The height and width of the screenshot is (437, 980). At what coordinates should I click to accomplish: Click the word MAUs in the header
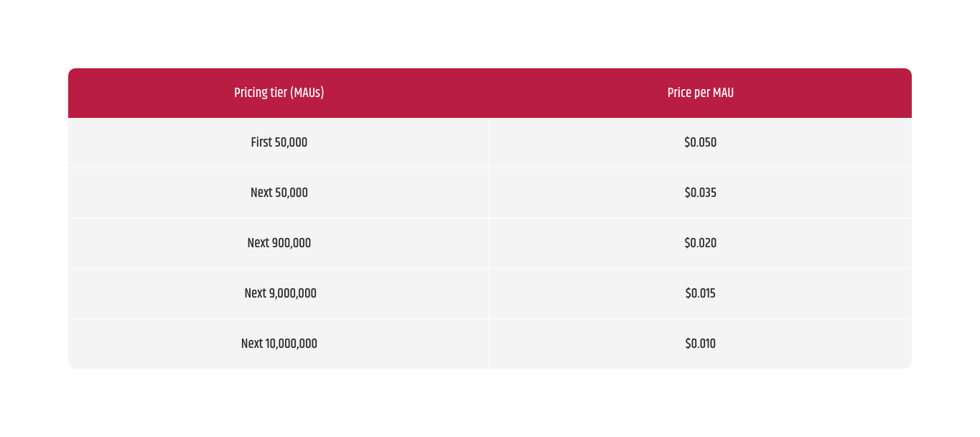coord(307,93)
